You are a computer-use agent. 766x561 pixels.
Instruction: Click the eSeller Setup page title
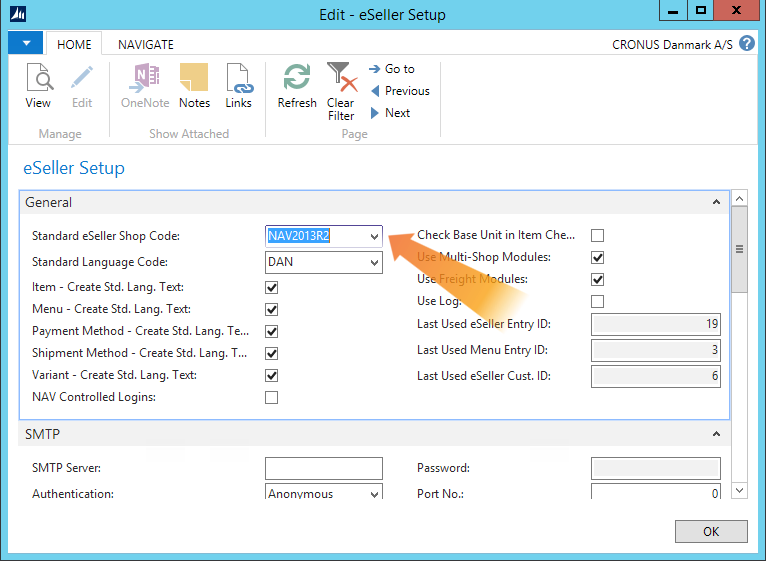[74, 168]
